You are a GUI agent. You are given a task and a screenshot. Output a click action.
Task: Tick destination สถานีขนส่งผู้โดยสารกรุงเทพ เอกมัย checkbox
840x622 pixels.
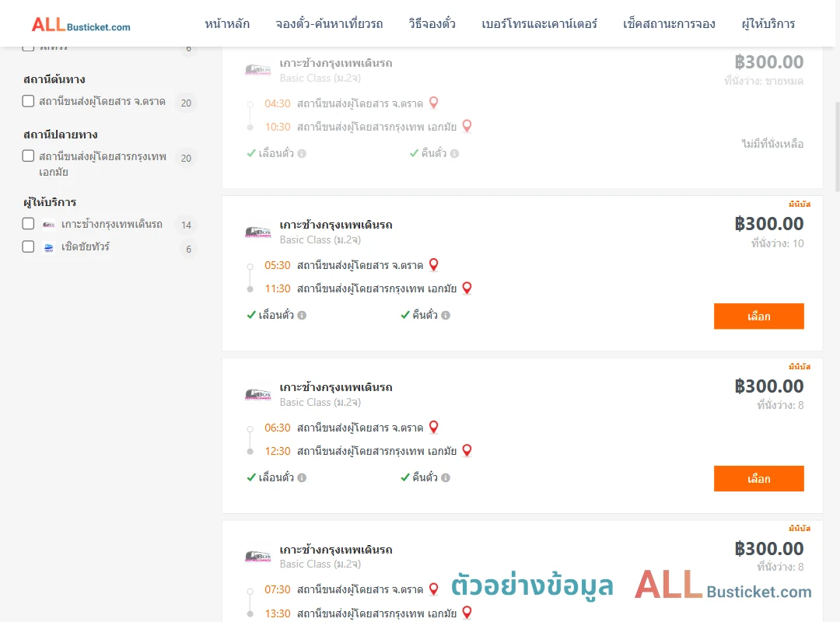(29, 156)
